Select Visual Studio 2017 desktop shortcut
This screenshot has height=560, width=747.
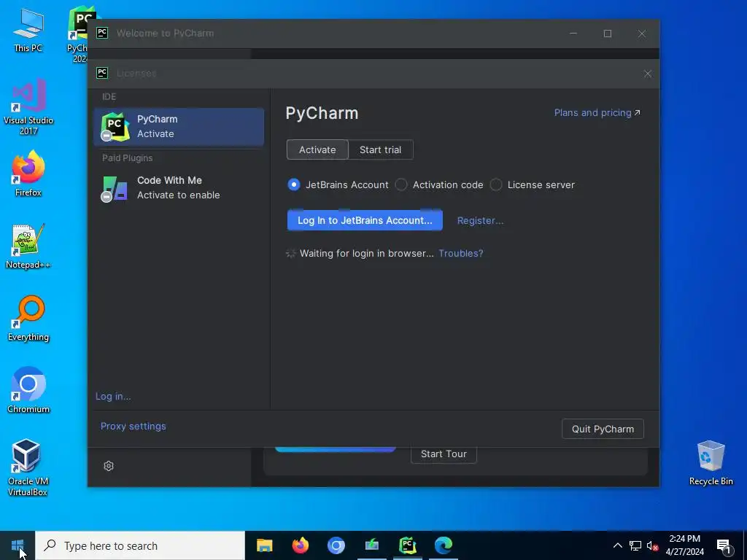[28, 107]
